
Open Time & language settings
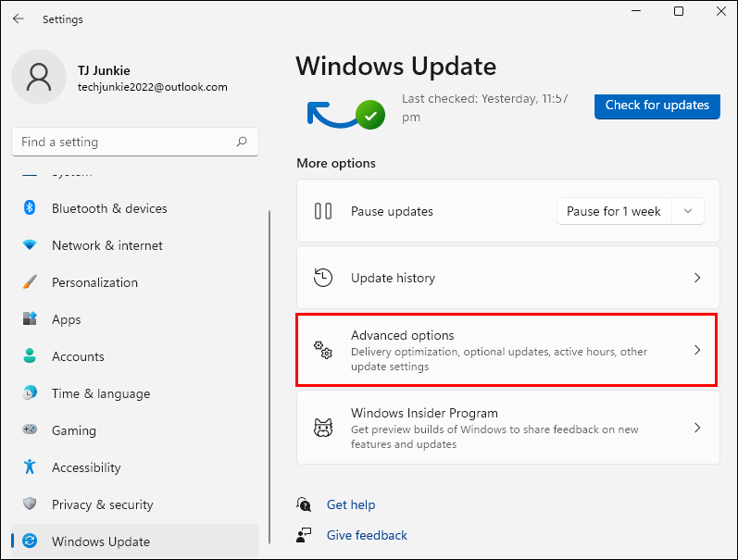[100, 393]
